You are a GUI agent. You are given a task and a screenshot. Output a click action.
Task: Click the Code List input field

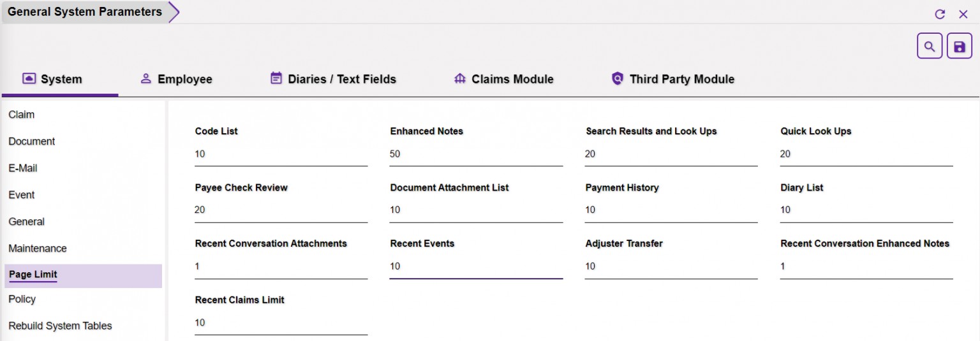[x=281, y=154]
